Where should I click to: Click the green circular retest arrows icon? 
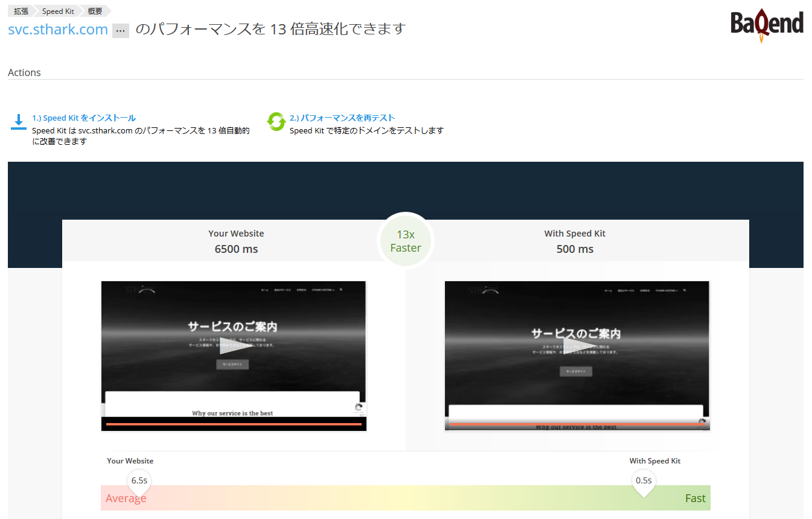pyautogui.click(x=276, y=122)
